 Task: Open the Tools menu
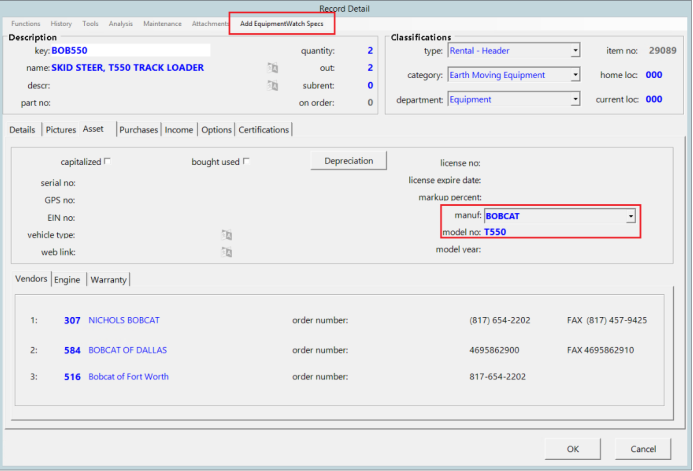click(90, 23)
